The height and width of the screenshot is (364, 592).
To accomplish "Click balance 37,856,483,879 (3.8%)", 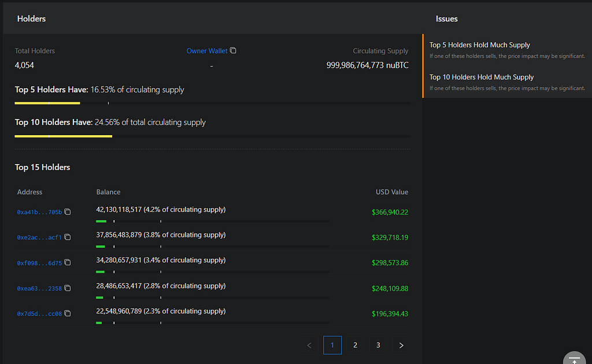I will click(161, 235).
